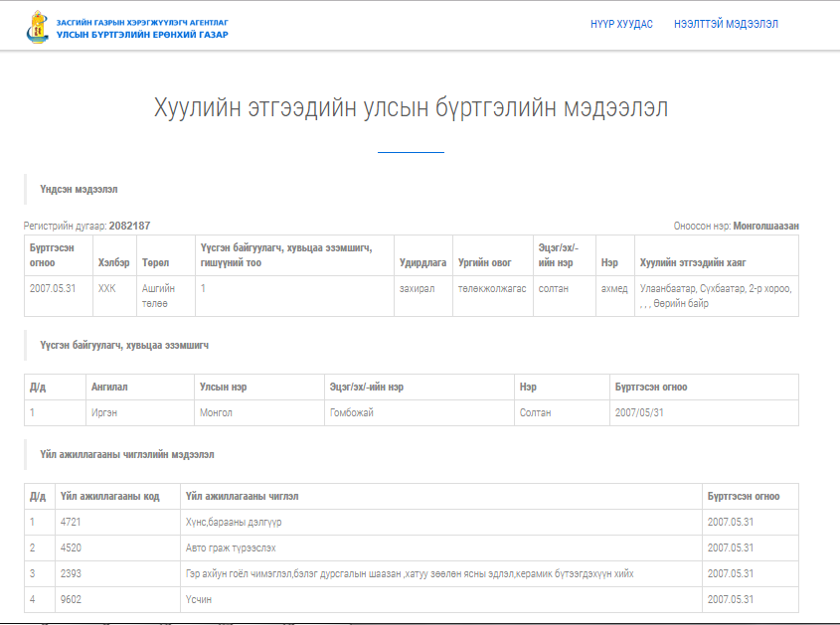
Task: Click the page title Хуулийн этгээдийн улсын бүртгэлийн мэдээлэл
Action: pos(411,107)
